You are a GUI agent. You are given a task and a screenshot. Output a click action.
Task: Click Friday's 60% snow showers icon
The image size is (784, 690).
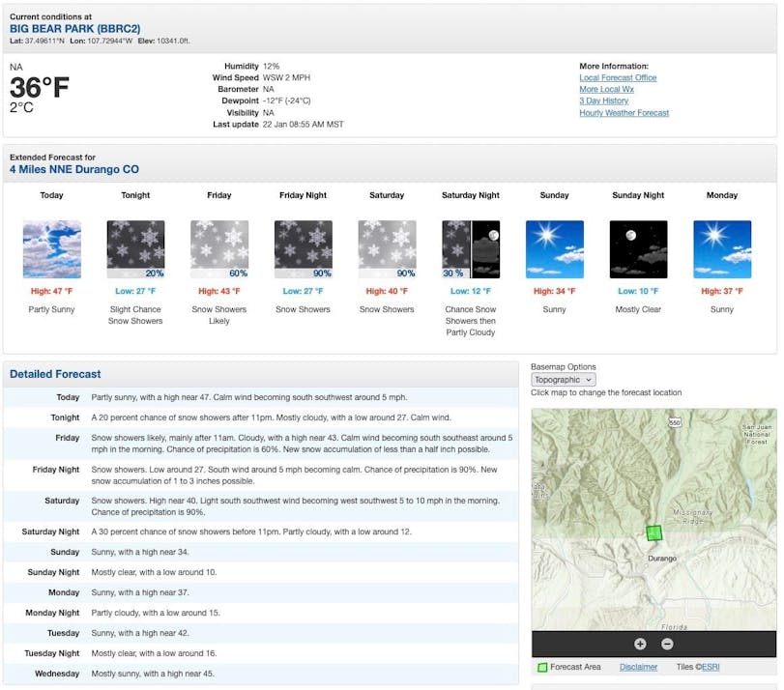[x=219, y=249]
